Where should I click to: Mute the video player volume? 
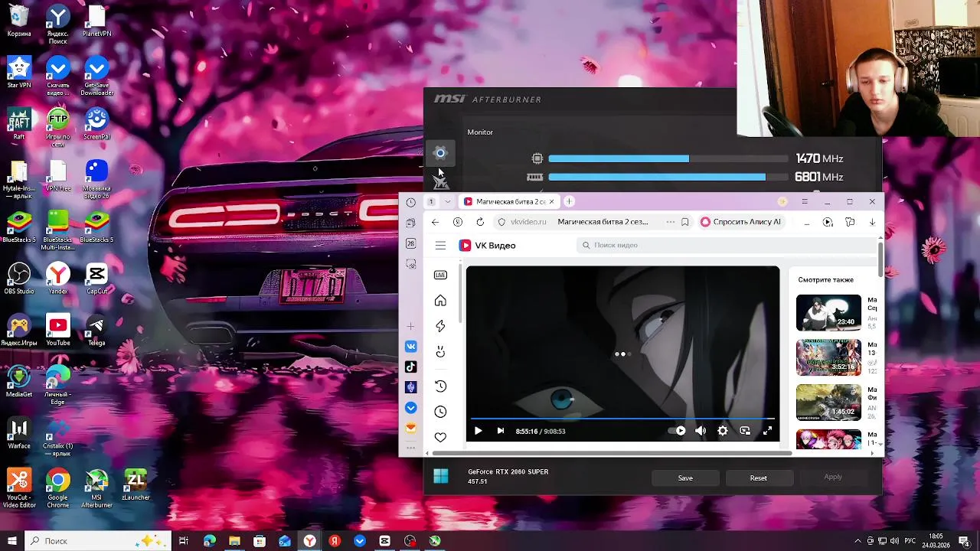[x=701, y=431]
